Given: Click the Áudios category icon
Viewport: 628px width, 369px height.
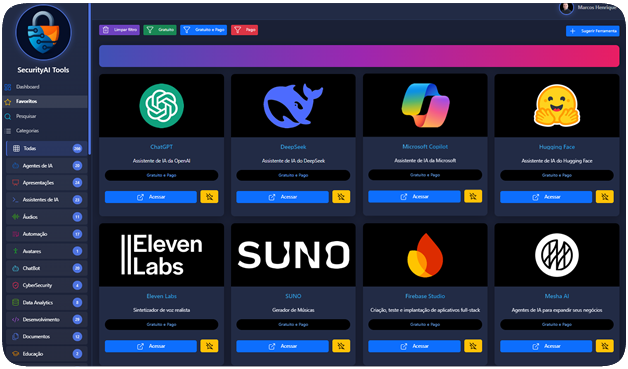Looking at the screenshot, I should (16, 217).
